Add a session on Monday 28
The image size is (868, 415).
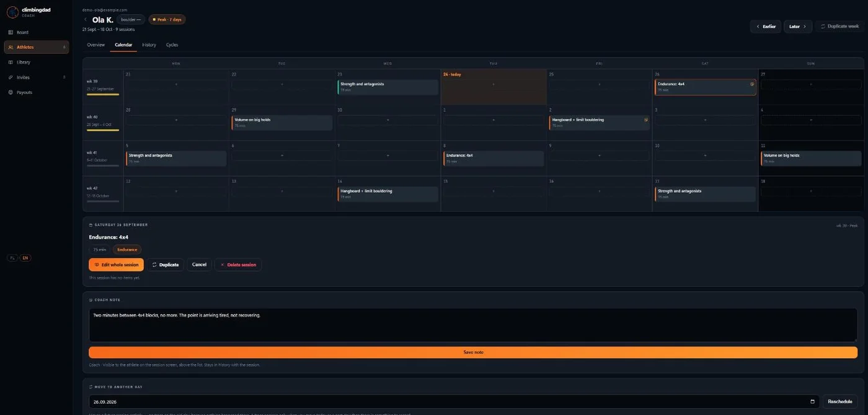(x=176, y=120)
